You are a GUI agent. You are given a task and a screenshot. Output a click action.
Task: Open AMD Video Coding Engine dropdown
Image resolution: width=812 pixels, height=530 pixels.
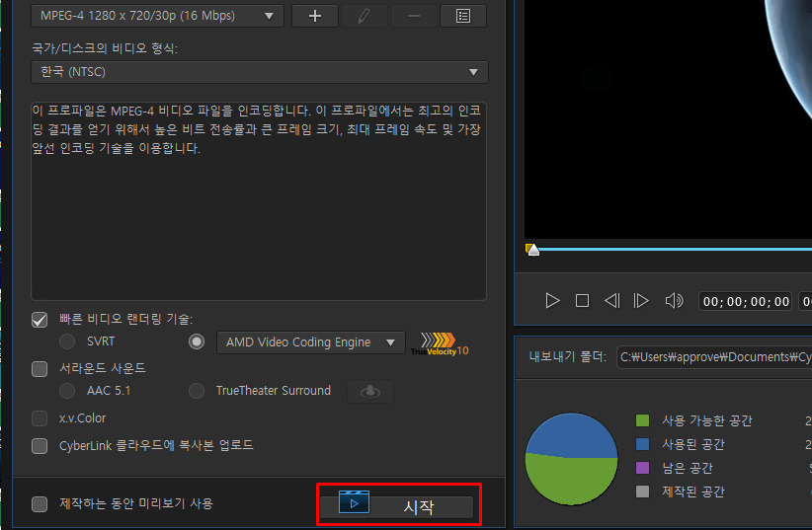(x=311, y=342)
